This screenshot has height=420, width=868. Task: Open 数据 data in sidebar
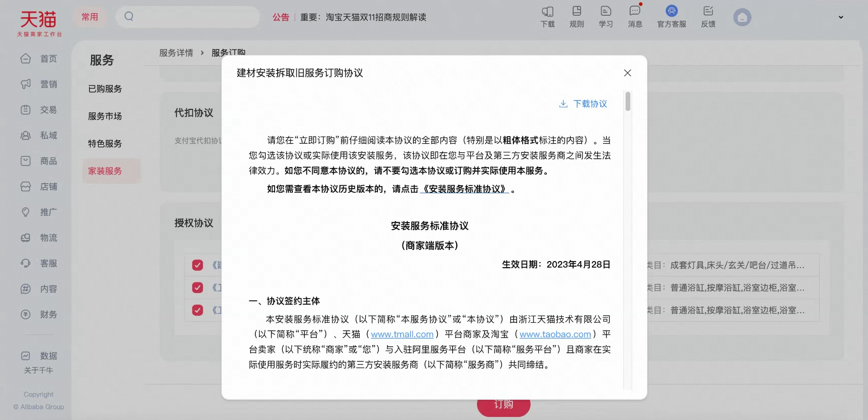pos(39,356)
